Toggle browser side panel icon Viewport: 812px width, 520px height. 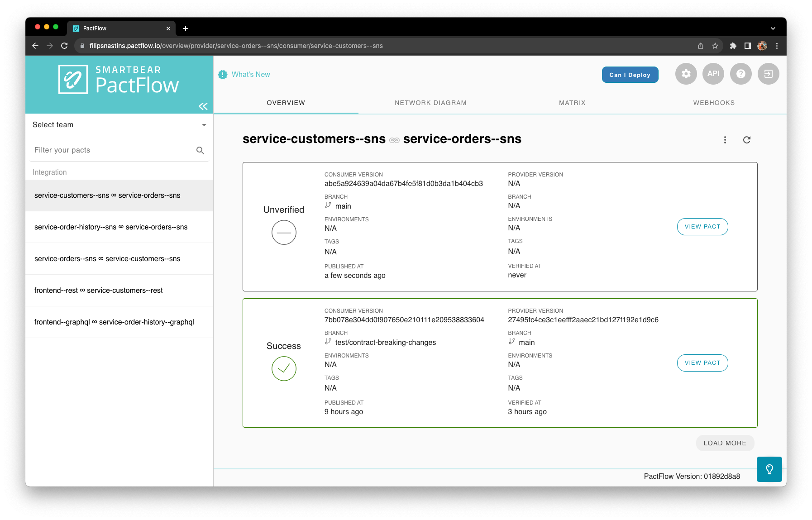point(748,46)
